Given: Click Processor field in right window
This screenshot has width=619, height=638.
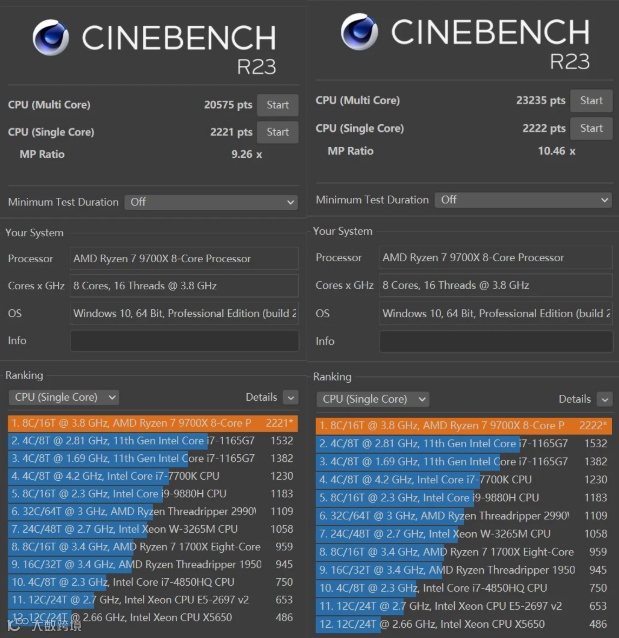Looking at the screenshot, I should pyautogui.click(x=496, y=257).
